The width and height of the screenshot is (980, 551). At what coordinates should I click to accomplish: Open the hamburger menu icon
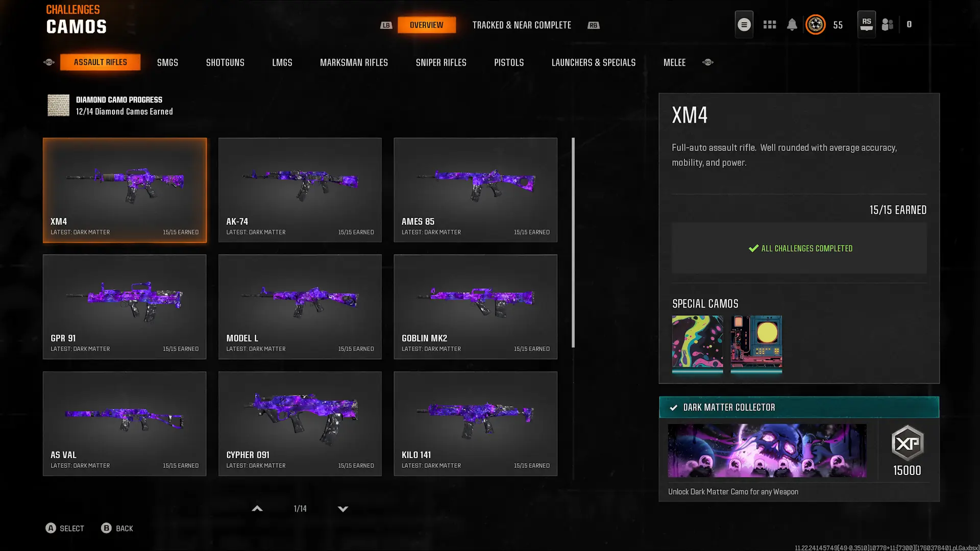744,24
